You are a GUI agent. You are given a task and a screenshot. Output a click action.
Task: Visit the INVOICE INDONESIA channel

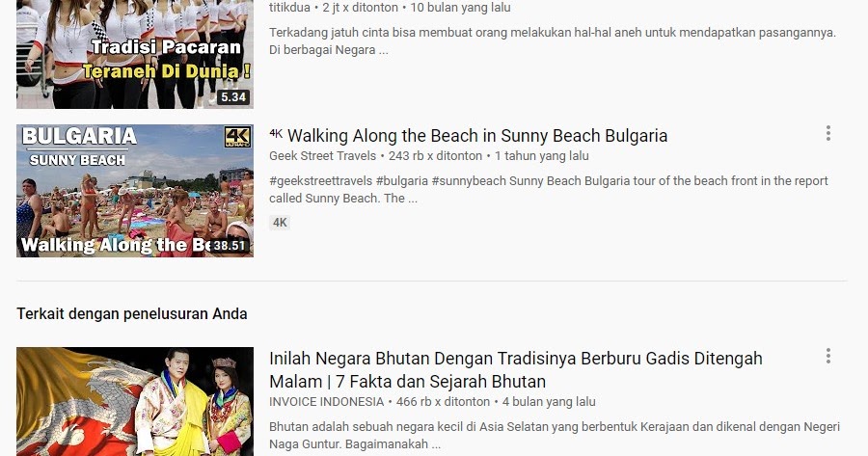point(327,402)
